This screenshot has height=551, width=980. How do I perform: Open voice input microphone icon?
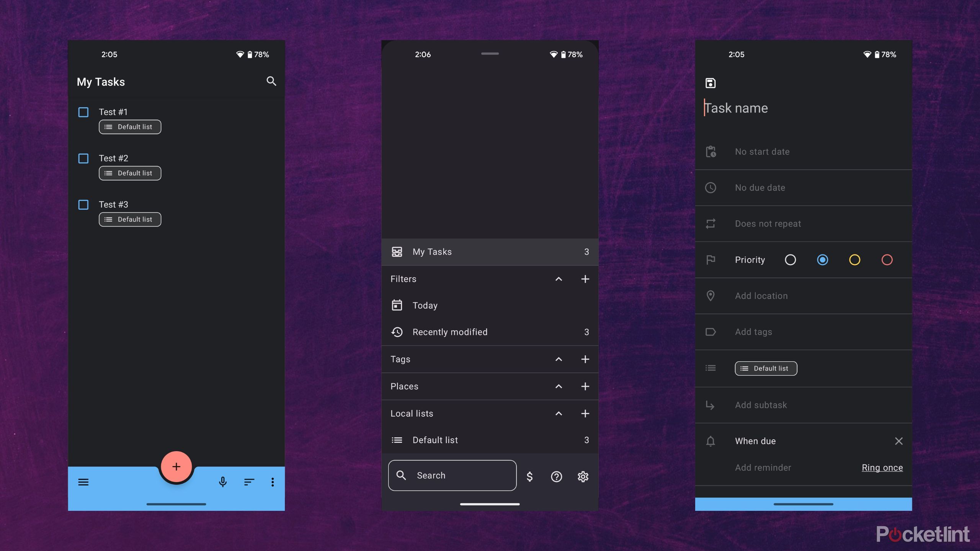[x=223, y=482]
